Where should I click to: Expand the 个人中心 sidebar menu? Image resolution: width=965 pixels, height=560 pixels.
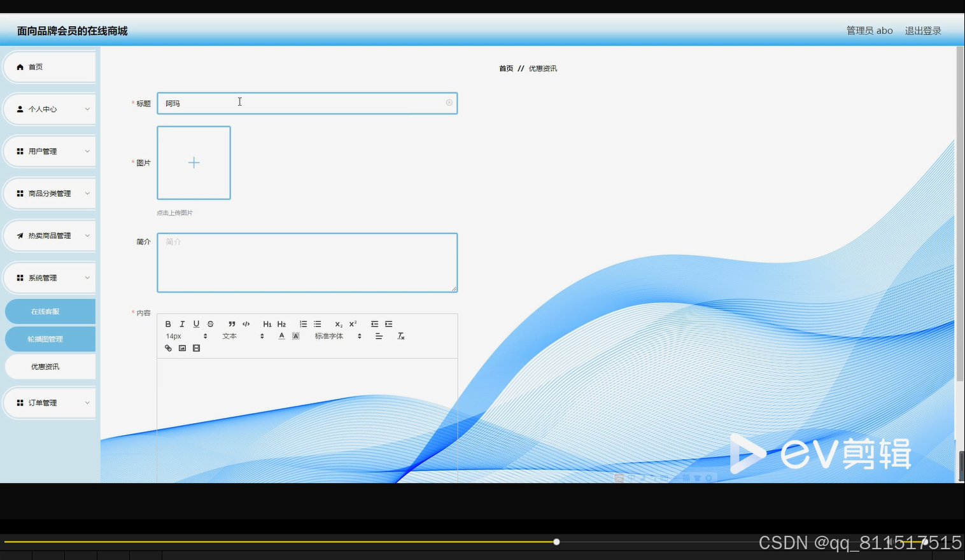coord(50,109)
